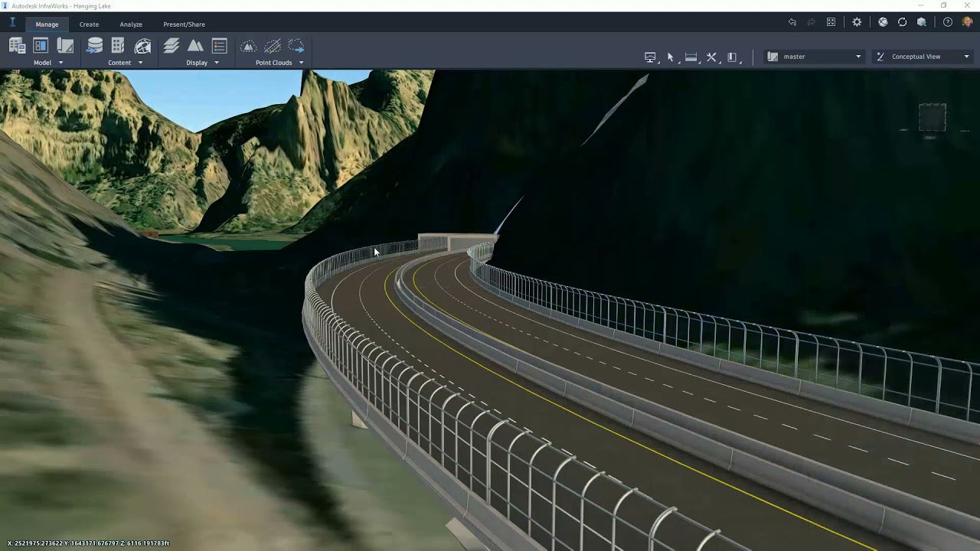The image size is (980, 551).
Task: Click the user profile avatar
Action: (x=967, y=22)
